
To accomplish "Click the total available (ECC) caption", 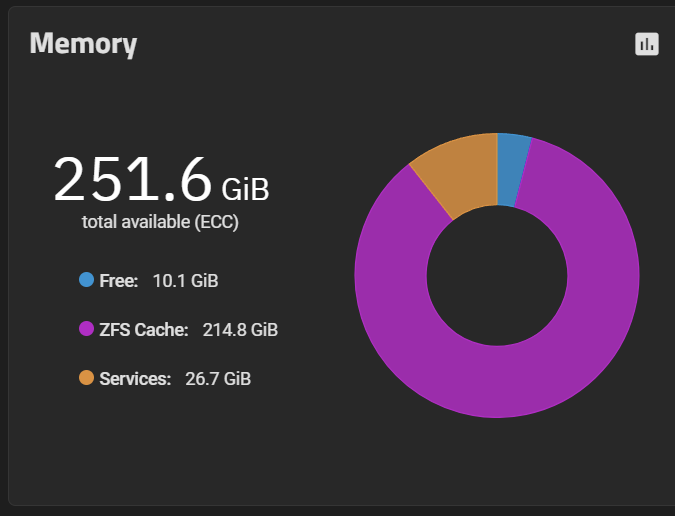I will click(160, 222).
